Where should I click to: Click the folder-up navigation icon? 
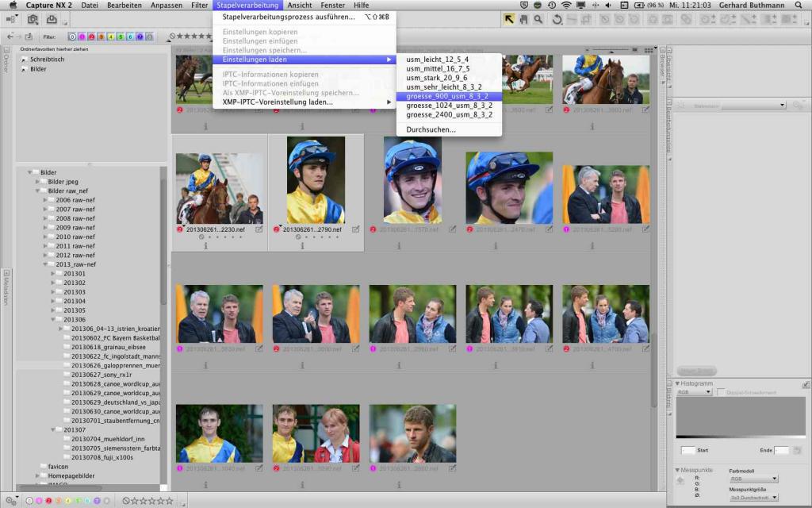point(29,37)
